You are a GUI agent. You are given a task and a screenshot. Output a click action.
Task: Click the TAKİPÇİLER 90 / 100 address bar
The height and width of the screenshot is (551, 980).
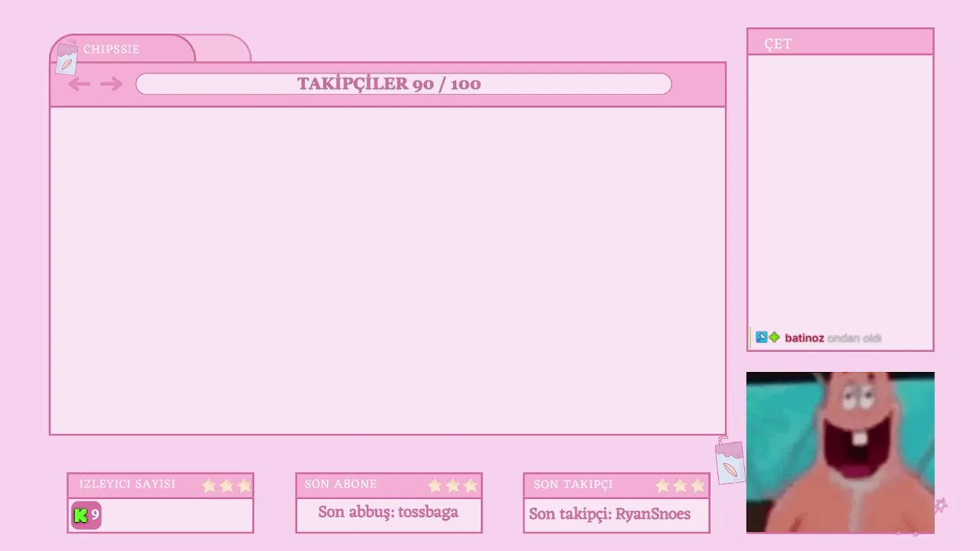tap(403, 84)
